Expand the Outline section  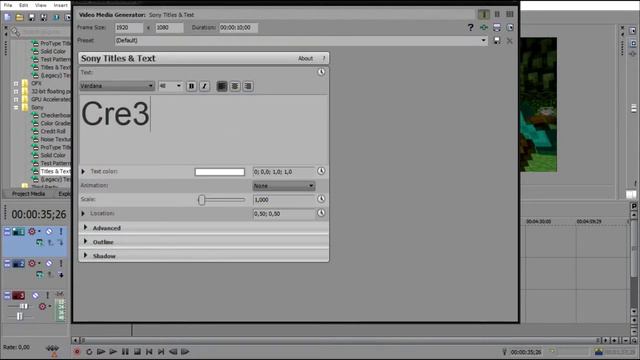tap(85, 241)
